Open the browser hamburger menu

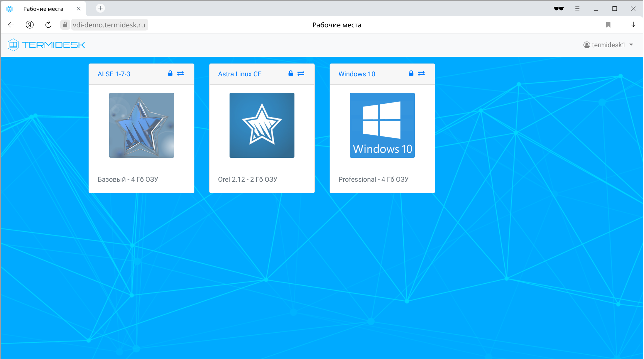point(578,8)
